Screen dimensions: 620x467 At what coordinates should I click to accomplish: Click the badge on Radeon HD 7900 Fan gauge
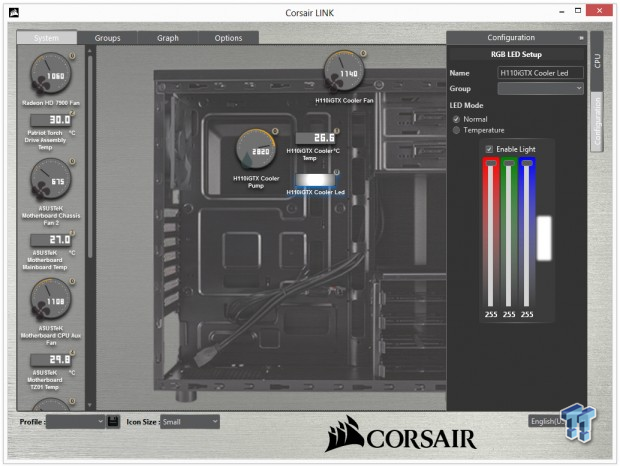[x=72, y=56]
